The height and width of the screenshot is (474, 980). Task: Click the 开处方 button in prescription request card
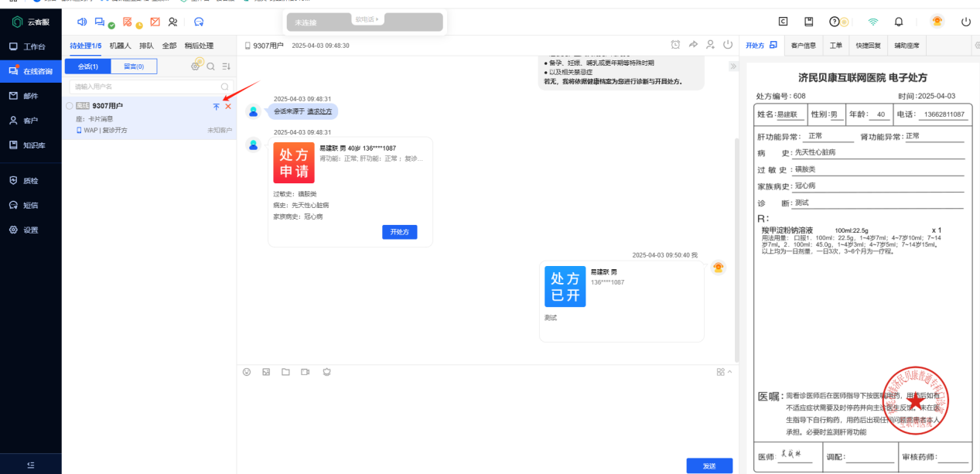point(400,232)
